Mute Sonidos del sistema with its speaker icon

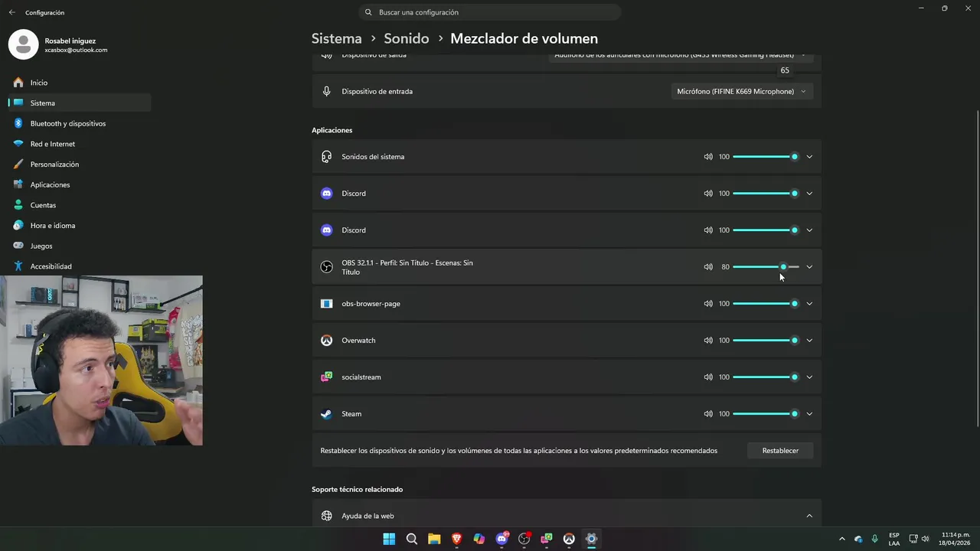708,157
